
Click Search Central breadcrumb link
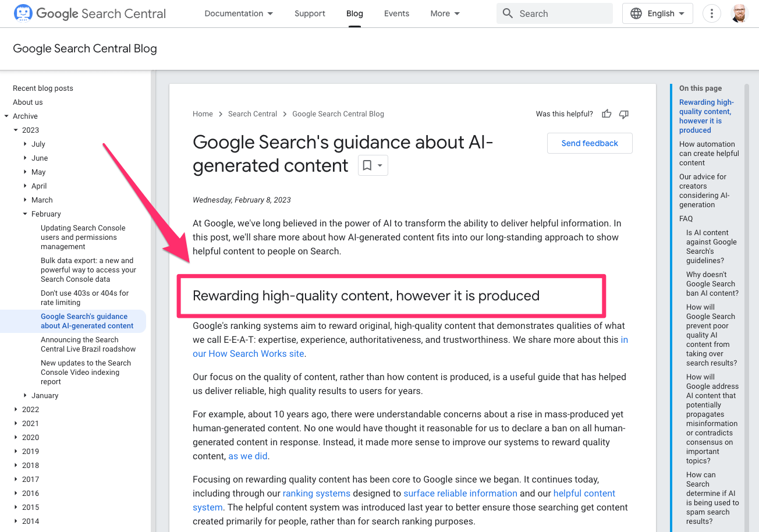point(253,114)
